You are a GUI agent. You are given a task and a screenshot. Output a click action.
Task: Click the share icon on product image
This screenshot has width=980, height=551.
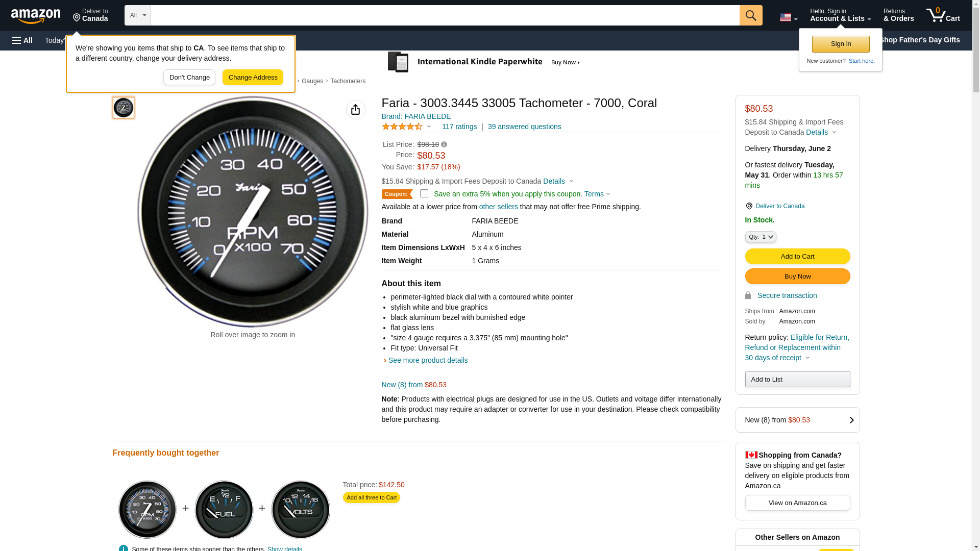pos(356,110)
